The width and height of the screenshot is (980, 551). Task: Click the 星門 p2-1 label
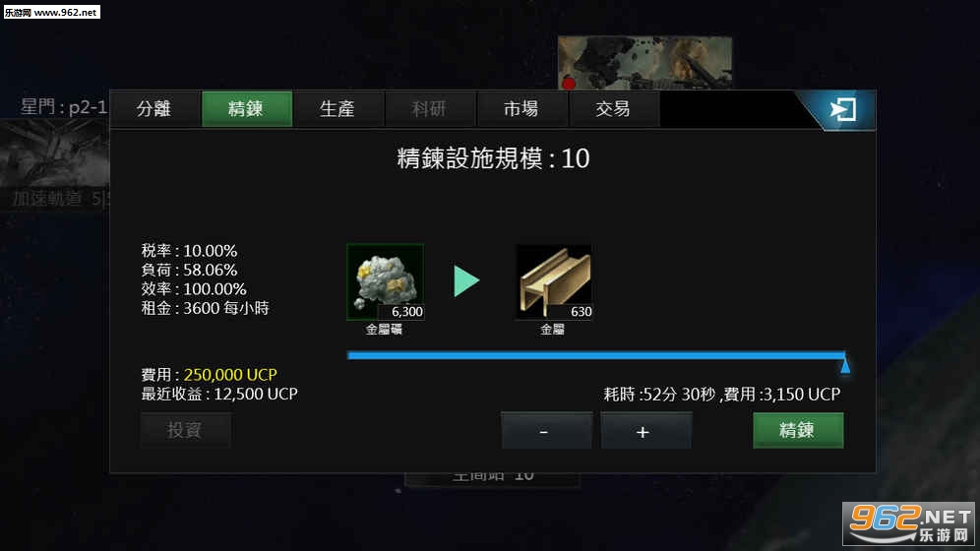(64, 107)
